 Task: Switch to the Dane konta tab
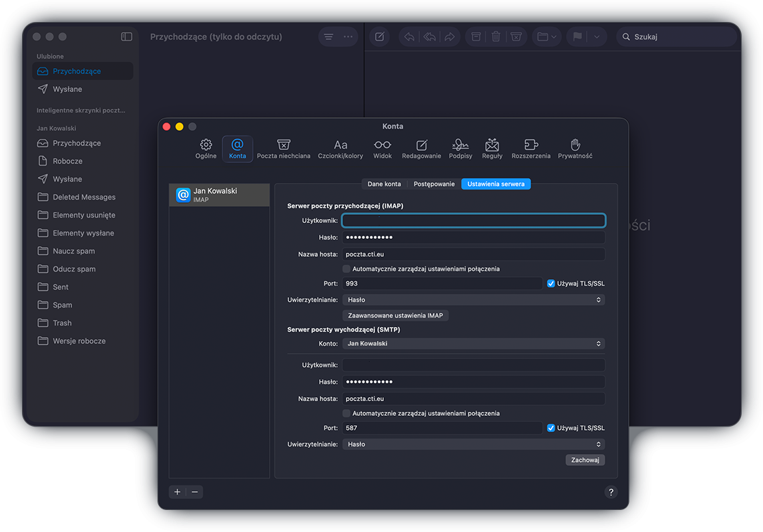385,183
